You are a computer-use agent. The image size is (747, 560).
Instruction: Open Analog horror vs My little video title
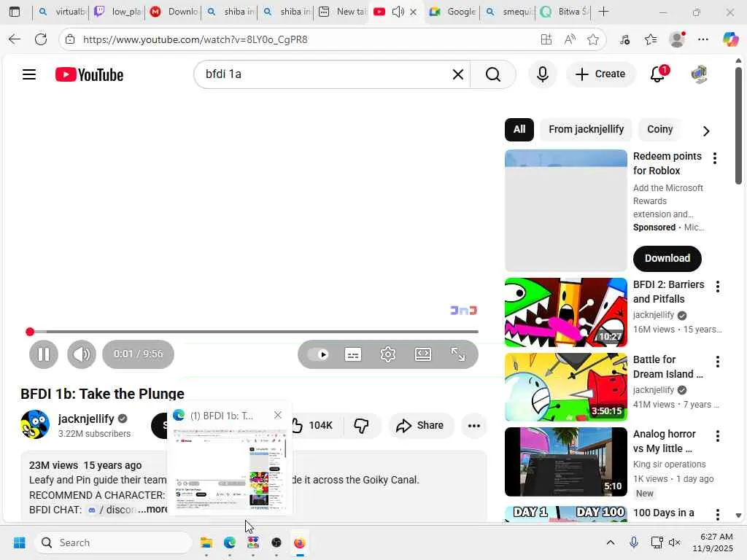click(664, 441)
